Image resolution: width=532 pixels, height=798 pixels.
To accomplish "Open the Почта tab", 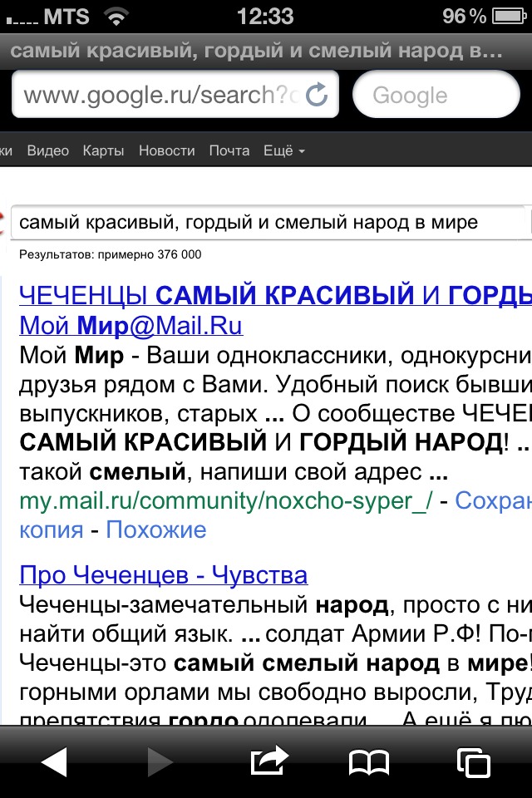I will (x=229, y=150).
